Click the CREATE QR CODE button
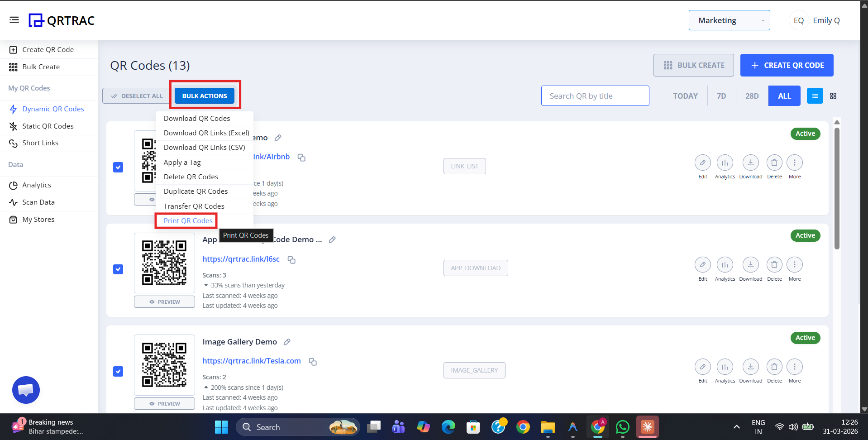This screenshot has width=868, height=440. pos(787,65)
